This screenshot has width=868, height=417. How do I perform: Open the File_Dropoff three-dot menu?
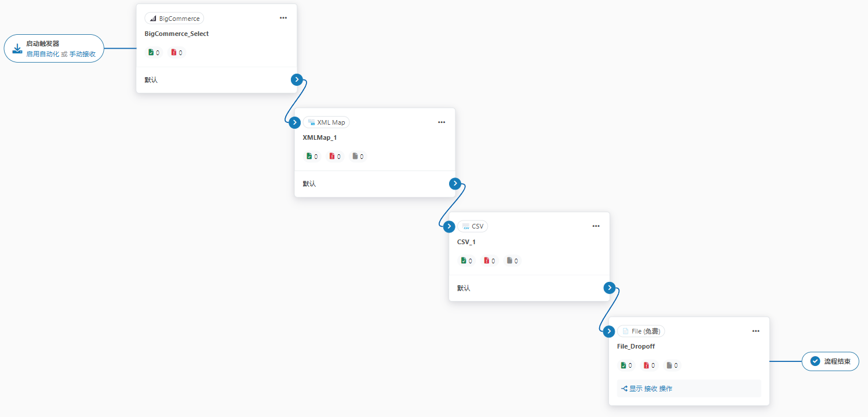pos(756,331)
